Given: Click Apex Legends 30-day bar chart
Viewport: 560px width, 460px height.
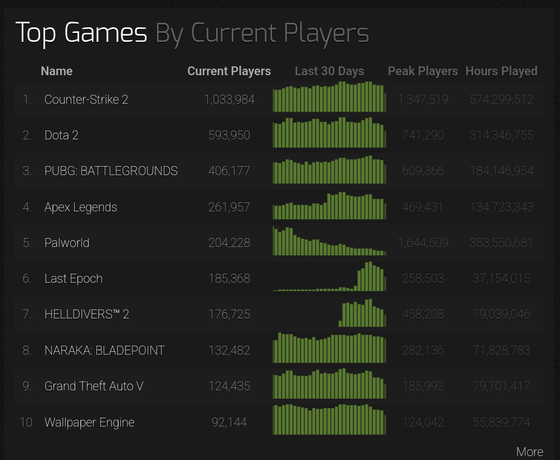Looking at the screenshot, I should tap(329, 206).
